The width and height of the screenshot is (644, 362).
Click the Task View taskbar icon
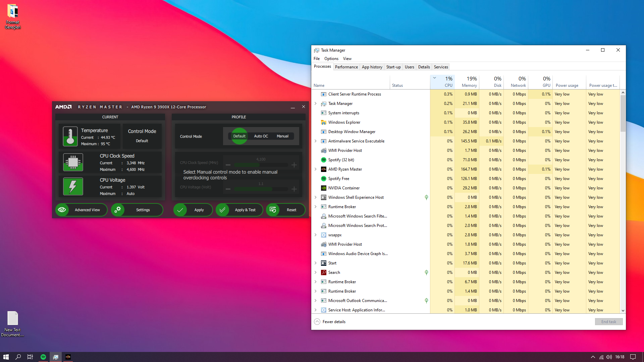30,357
